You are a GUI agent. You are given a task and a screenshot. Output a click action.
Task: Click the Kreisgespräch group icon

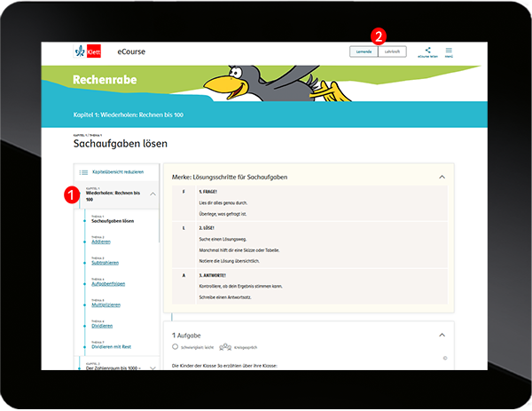tap(225, 347)
